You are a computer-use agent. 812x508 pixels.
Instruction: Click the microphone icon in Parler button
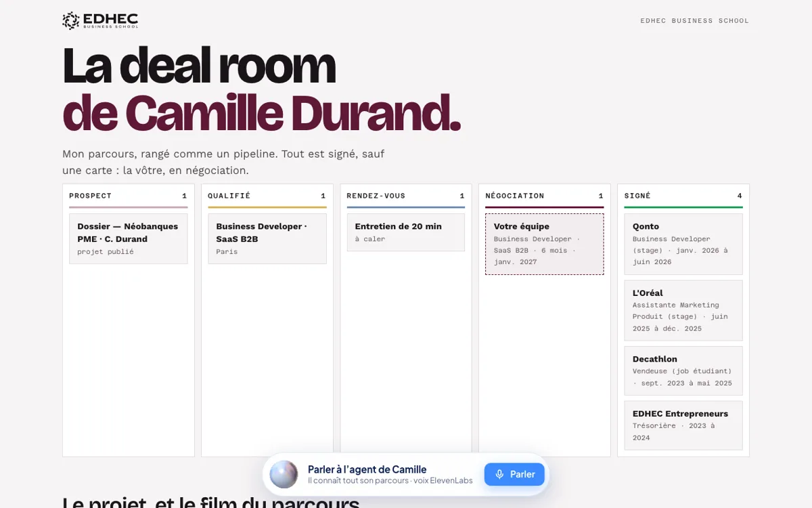tap(499, 474)
